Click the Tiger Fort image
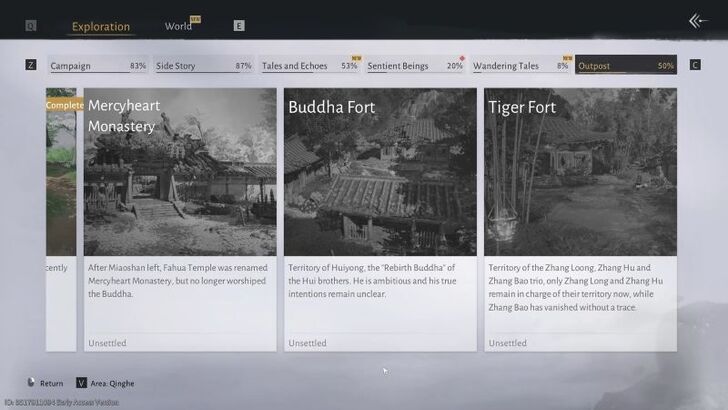 click(580, 172)
